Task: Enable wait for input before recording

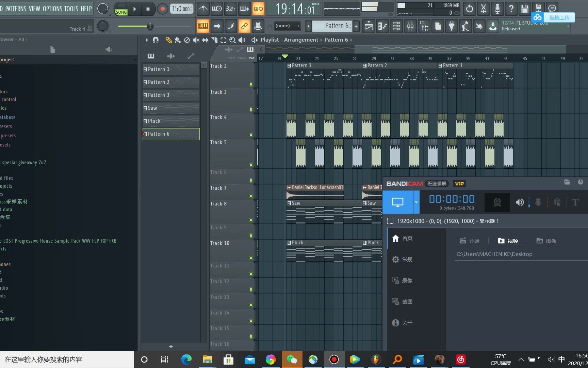Action: coord(217,9)
